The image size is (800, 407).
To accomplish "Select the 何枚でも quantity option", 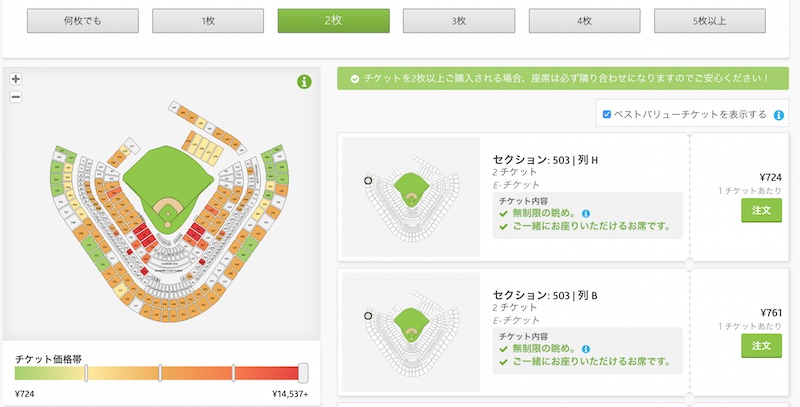I will click(x=83, y=21).
